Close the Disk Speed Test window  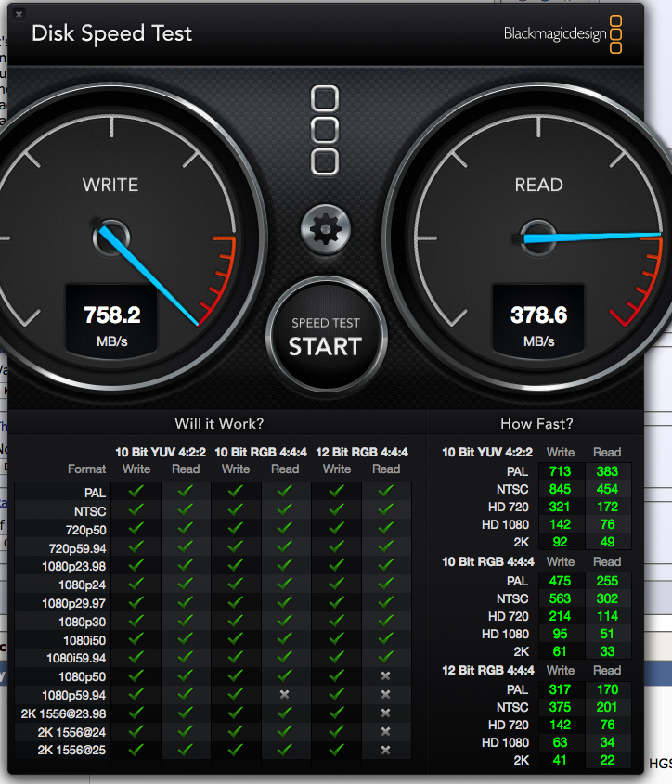pos(19,15)
